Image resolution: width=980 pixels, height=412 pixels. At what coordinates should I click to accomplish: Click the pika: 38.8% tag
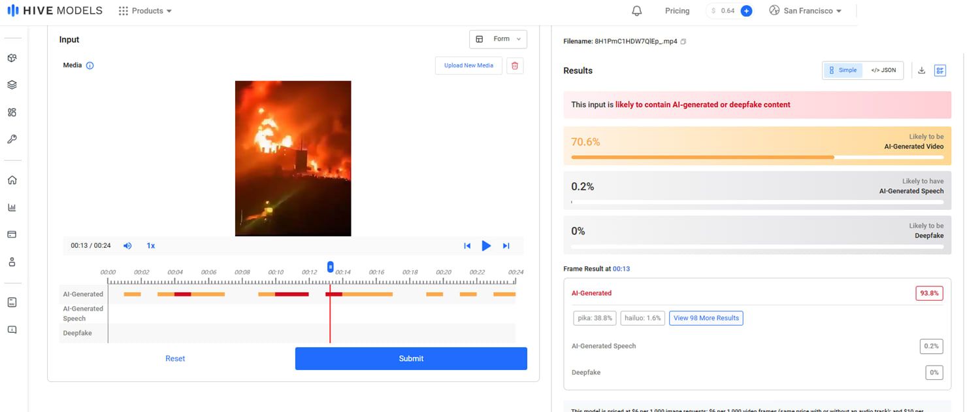(595, 318)
